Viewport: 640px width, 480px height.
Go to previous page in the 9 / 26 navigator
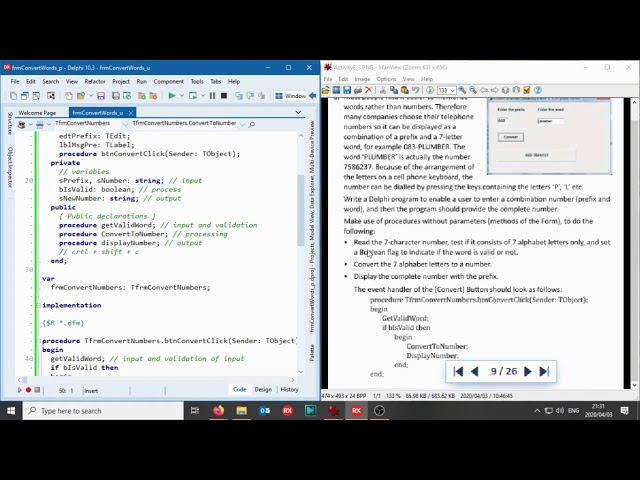(474, 371)
